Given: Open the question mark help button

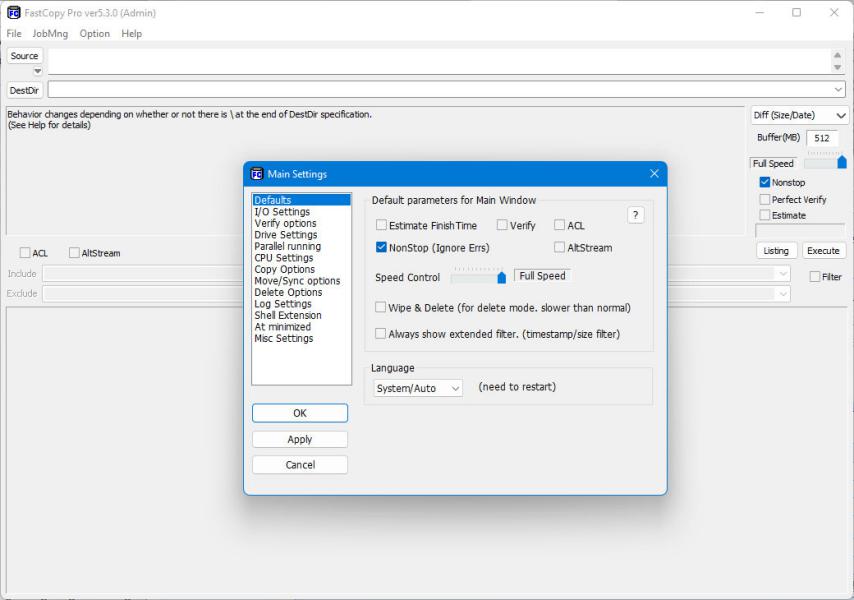Looking at the screenshot, I should tap(635, 215).
